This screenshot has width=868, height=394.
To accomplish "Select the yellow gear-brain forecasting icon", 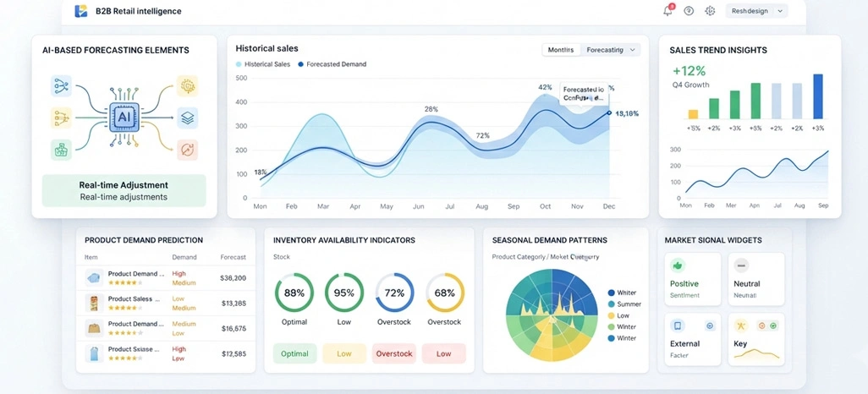I will tap(188, 85).
